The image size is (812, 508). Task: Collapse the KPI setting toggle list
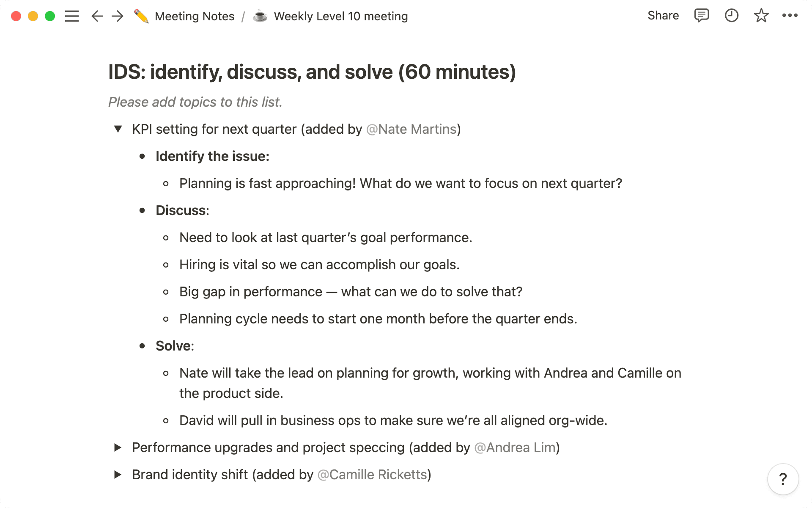117,130
